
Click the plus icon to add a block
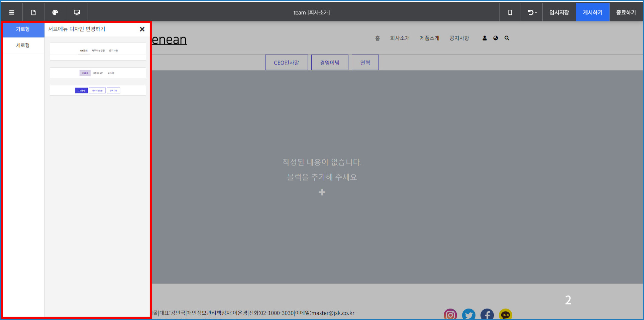click(x=322, y=192)
